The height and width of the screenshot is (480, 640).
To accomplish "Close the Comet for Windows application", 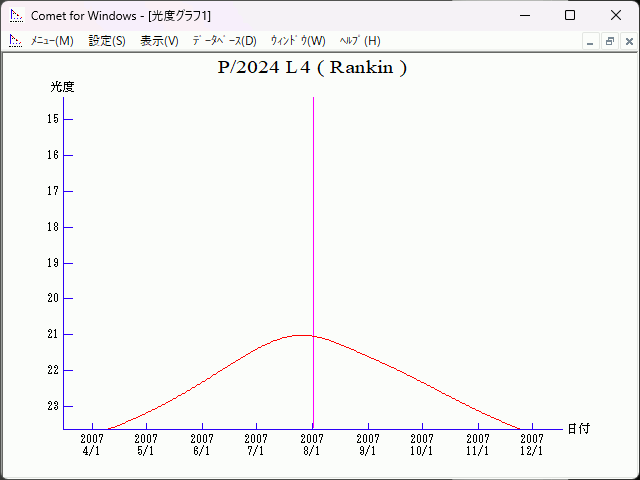I will tap(616, 15).
